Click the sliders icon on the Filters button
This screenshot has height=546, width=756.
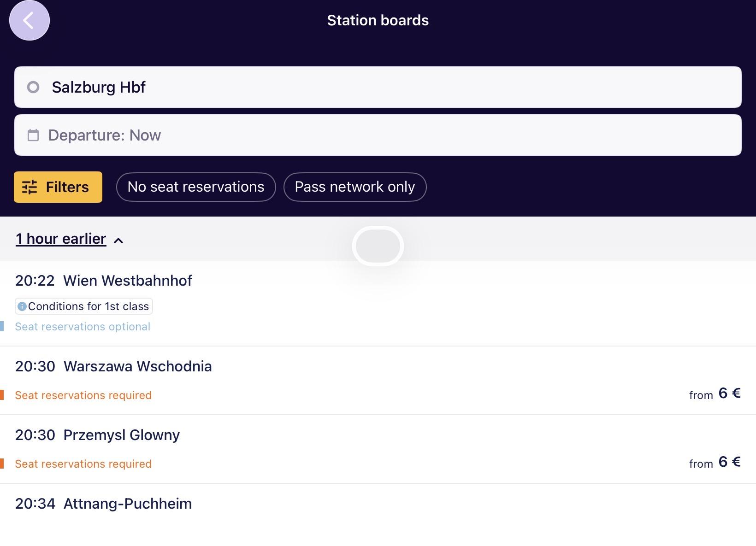click(x=30, y=187)
